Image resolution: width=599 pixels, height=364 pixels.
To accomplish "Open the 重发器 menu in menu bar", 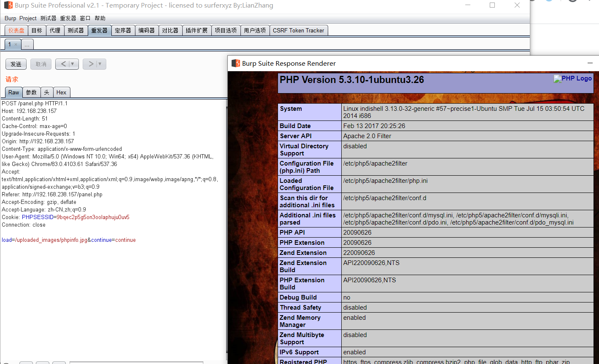I will point(68,18).
